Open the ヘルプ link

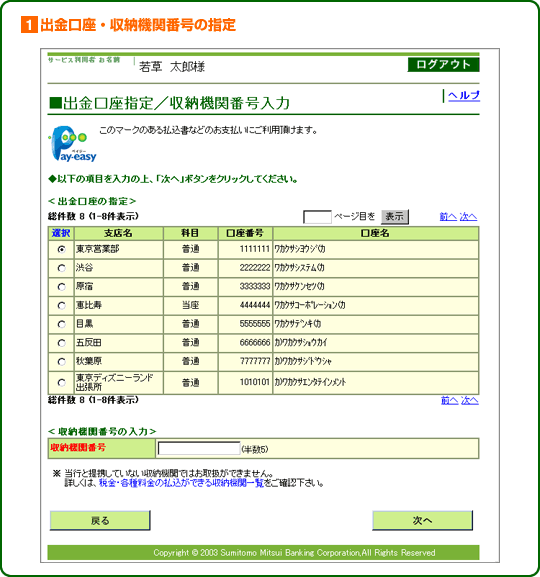point(464,96)
